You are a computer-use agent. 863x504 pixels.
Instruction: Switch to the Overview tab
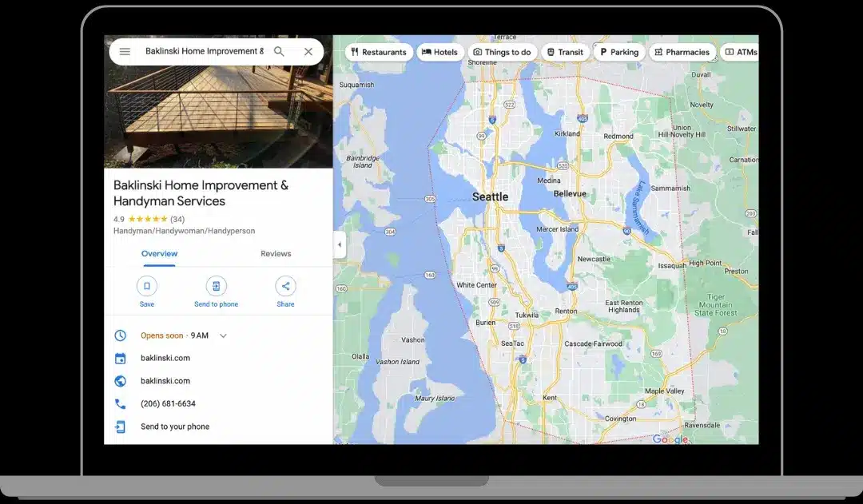point(159,254)
